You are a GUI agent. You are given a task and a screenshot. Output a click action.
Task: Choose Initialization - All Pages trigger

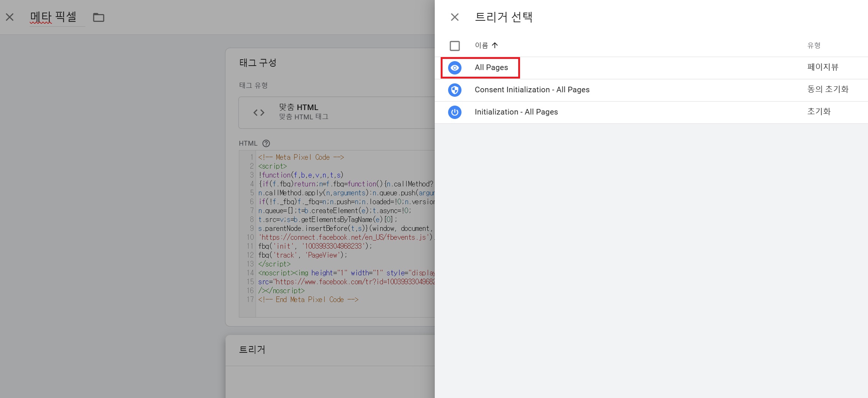[x=651, y=112]
